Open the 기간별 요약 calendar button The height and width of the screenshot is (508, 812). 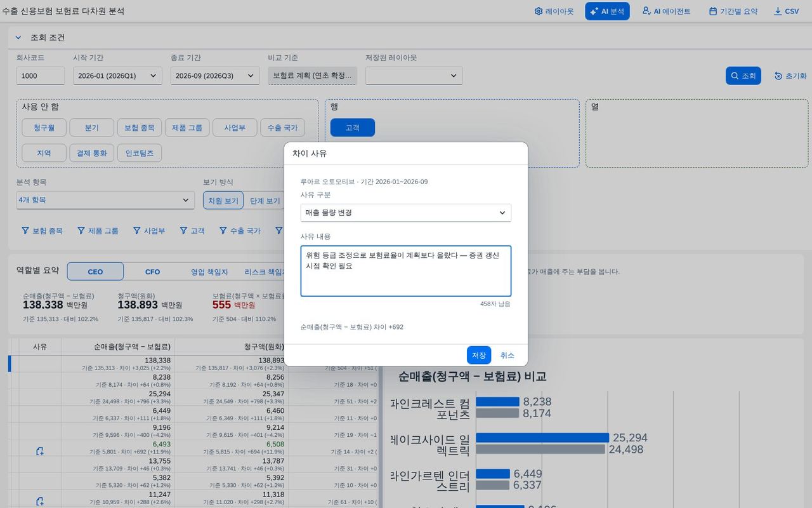pos(733,11)
